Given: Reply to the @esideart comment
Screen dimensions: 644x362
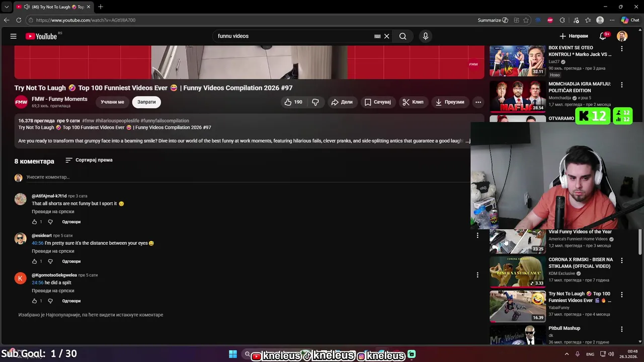Looking at the screenshot, I should (71, 261).
